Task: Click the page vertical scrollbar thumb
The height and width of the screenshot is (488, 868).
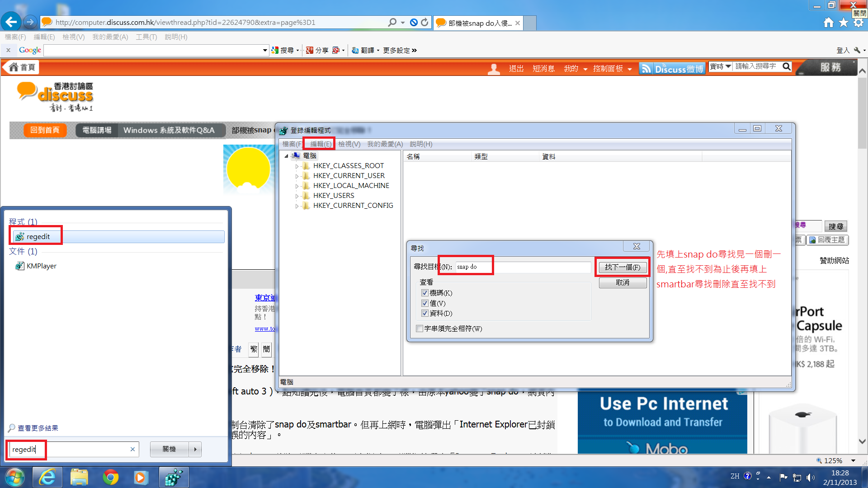Action: (863, 113)
